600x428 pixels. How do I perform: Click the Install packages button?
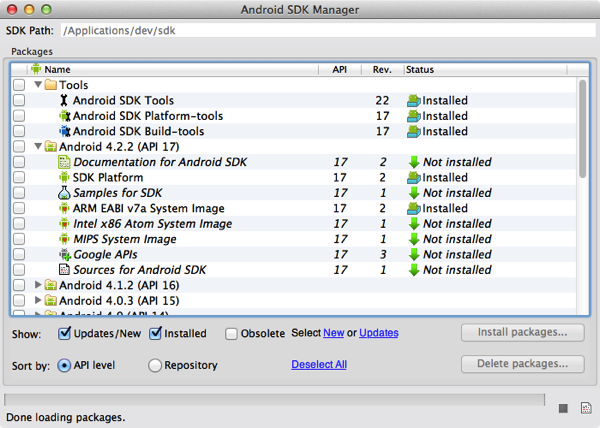click(x=523, y=332)
